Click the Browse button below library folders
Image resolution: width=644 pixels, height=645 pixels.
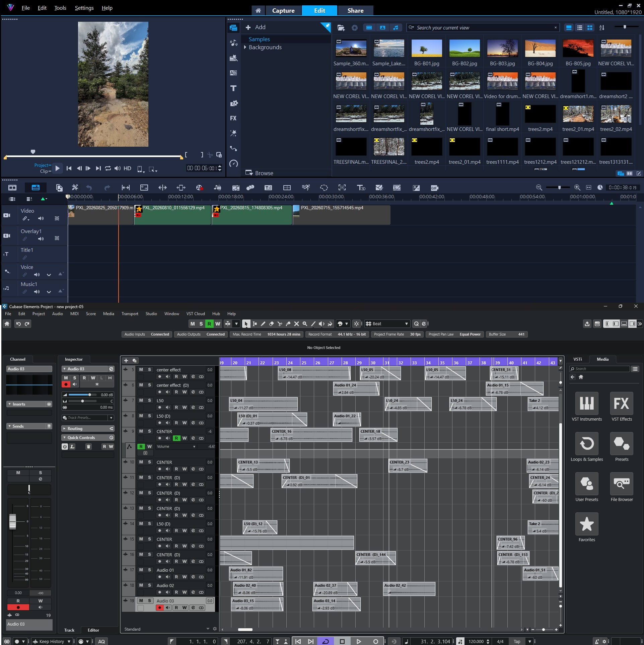[x=260, y=173]
